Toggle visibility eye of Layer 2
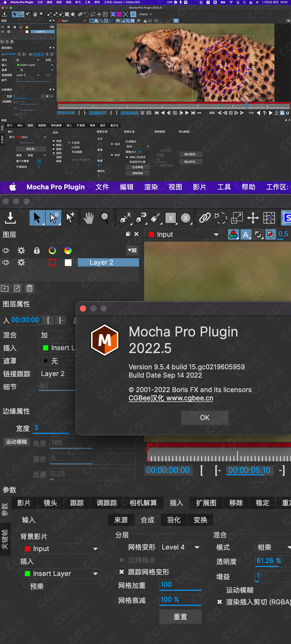291x644 pixels. point(6,262)
